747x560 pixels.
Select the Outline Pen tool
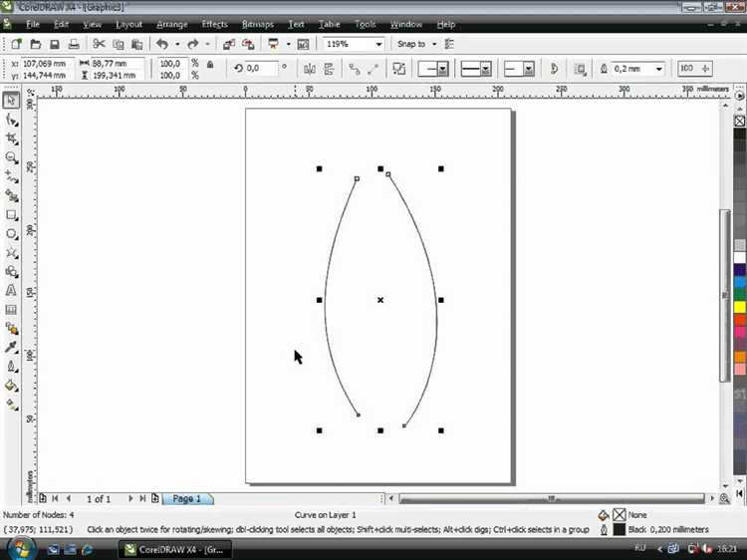[x=11, y=366]
